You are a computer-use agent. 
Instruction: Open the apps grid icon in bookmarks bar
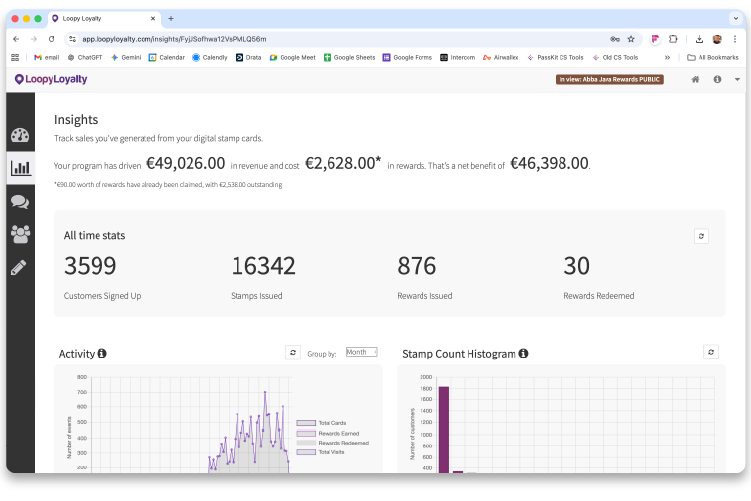(x=15, y=57)
